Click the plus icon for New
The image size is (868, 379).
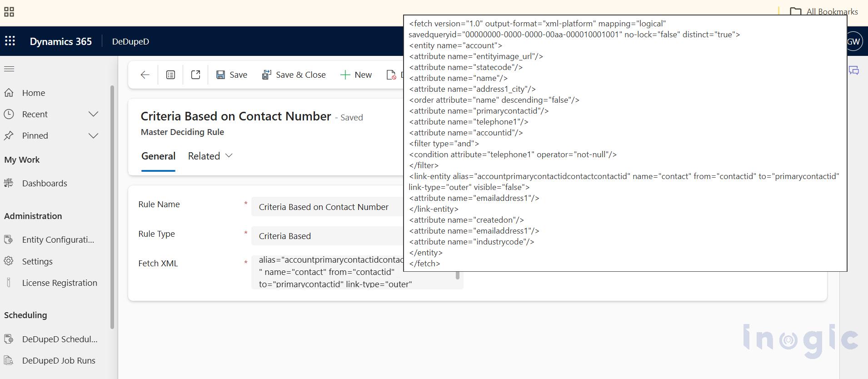pyautogui.click(x=345, y=75)
